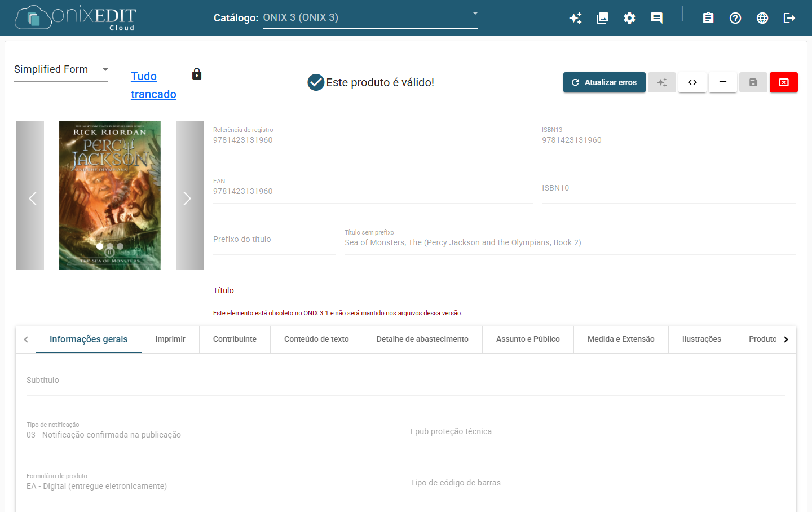
Task: Click the 'Este produto é válido!' message
Action: pyautogui.click(x=380, y=82)
